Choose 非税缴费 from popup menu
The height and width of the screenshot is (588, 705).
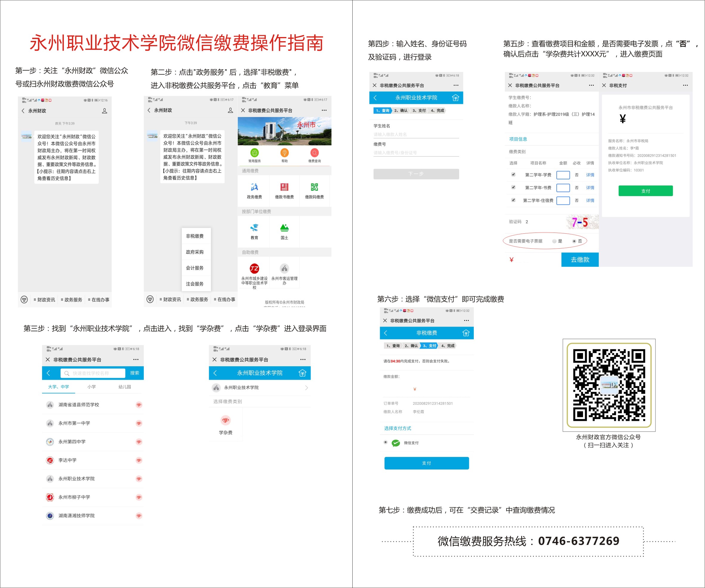[196, 236]
